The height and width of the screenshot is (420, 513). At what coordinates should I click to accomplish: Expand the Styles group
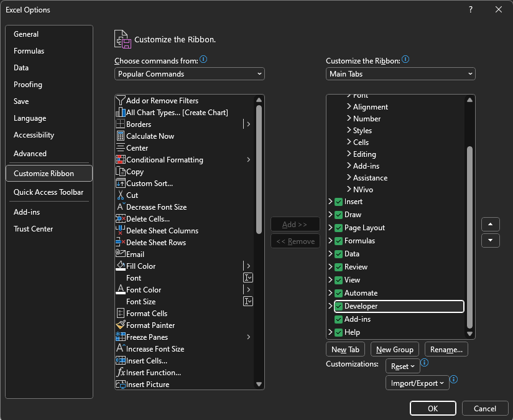(349, 130)
